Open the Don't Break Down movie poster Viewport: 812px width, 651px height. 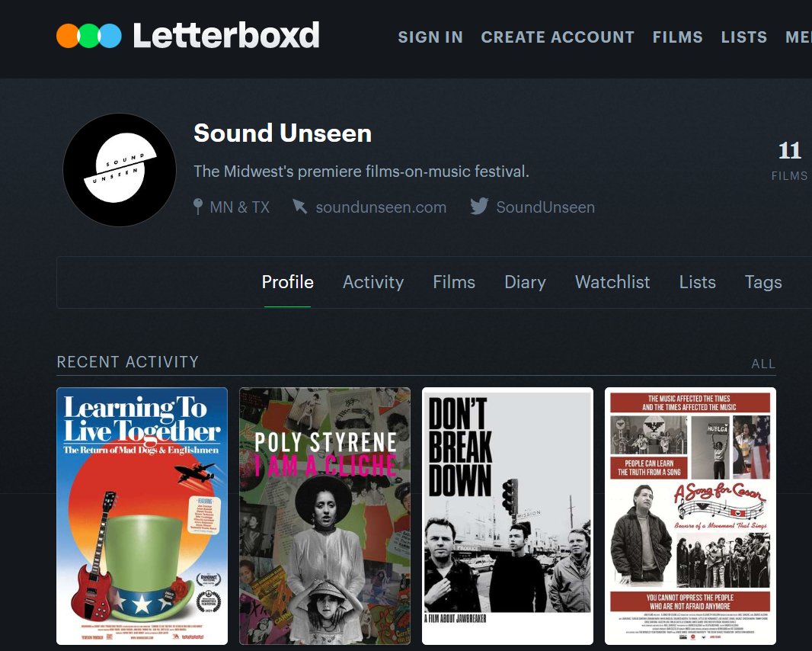(x=507, y=516)
